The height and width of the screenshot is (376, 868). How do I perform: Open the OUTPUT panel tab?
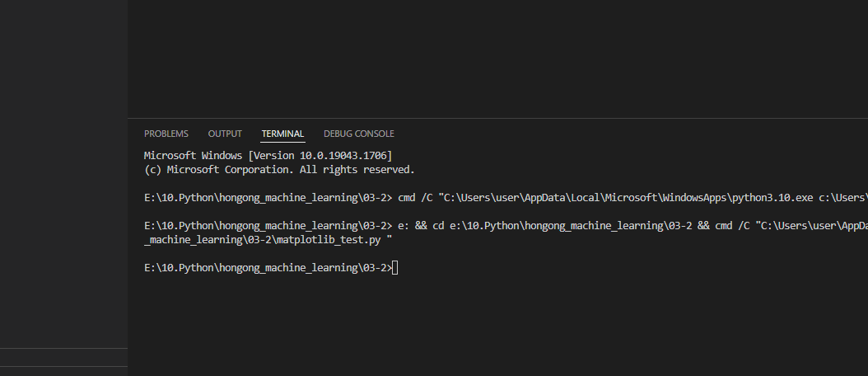coord(225,134)
